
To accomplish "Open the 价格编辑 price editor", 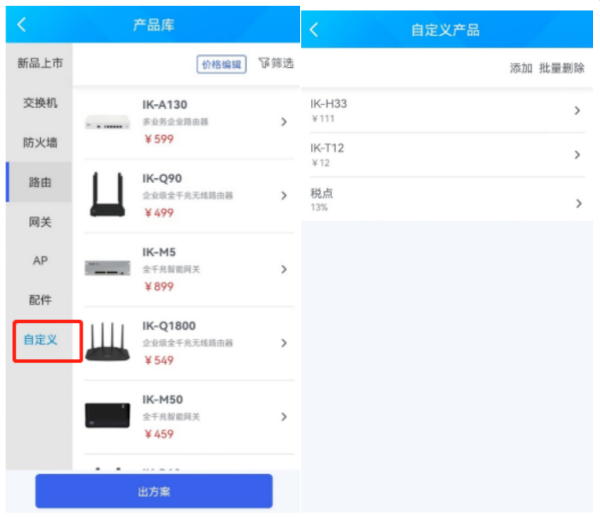I will [222, 64].
